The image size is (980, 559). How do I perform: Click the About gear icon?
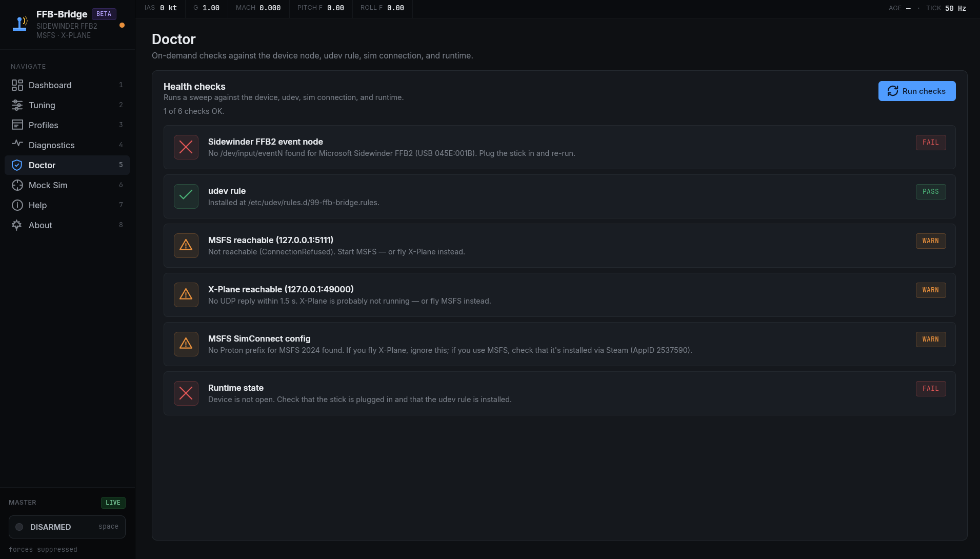coord(17,225)
